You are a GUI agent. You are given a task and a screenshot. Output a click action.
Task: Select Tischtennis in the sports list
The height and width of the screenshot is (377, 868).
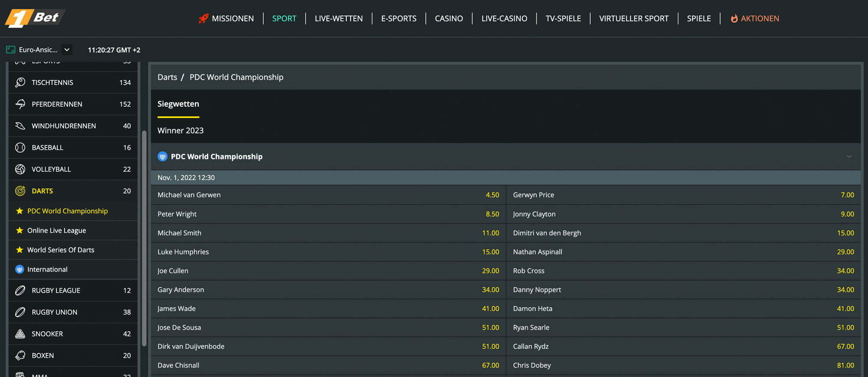[x=73, y=82]
